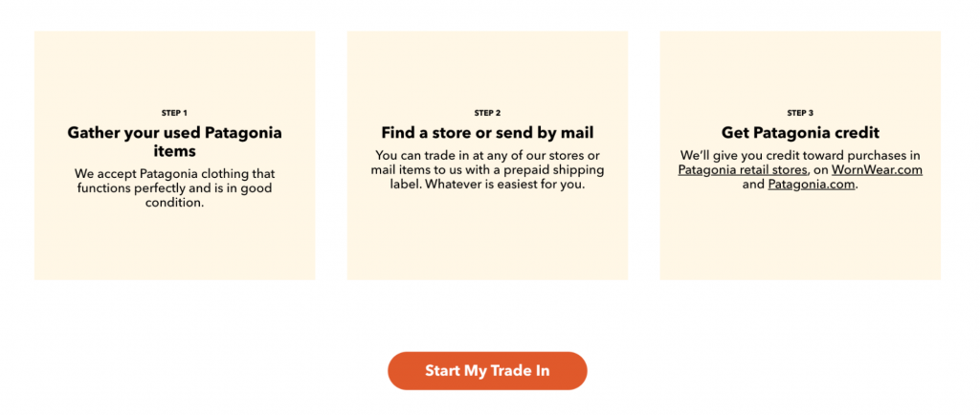Visit the WornWear.com link

877,170
